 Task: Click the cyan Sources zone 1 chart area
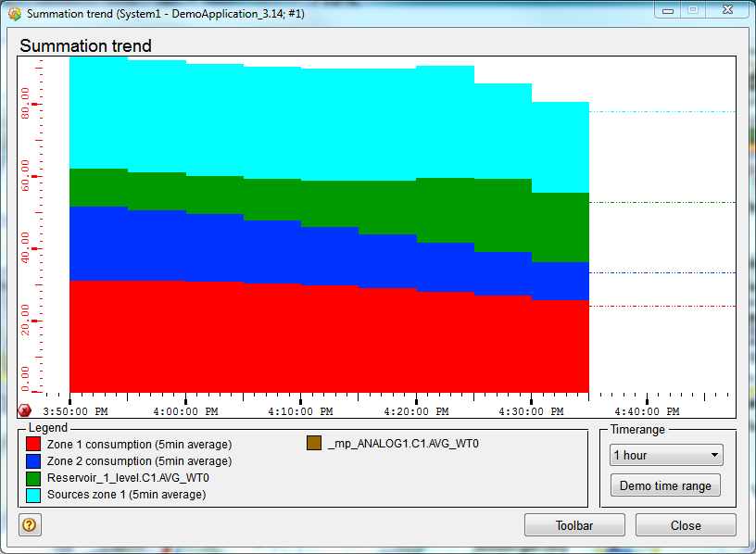pyautogui.click(x=329, y=120)
